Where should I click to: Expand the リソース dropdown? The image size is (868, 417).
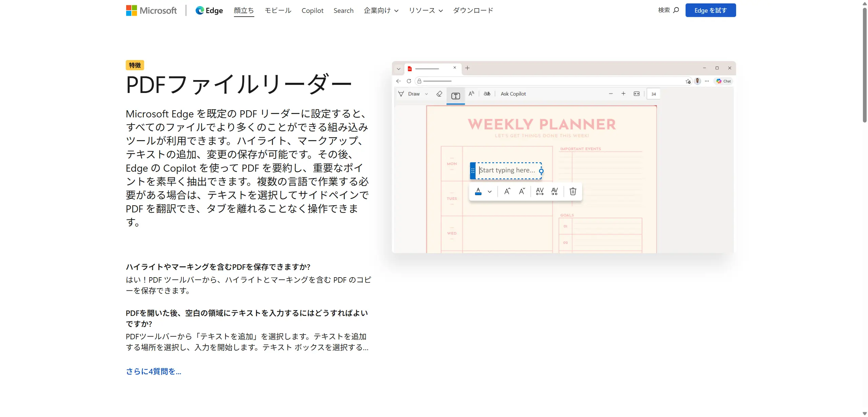[x=426, y=11]
